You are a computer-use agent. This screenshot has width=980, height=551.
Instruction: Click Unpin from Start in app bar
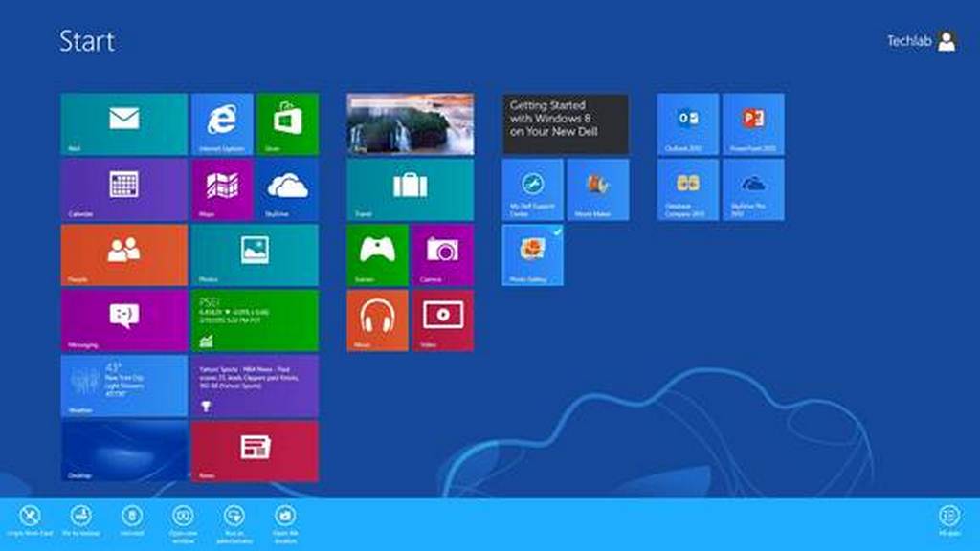(x=30, y=521)
